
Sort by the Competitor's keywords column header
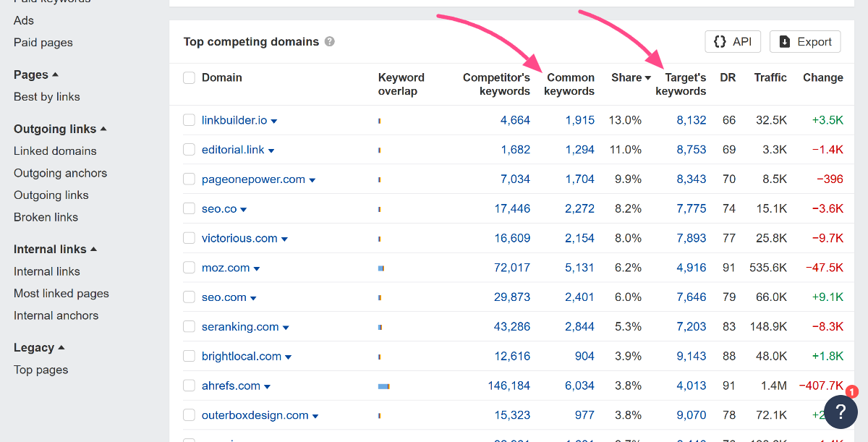click(497, 84)
